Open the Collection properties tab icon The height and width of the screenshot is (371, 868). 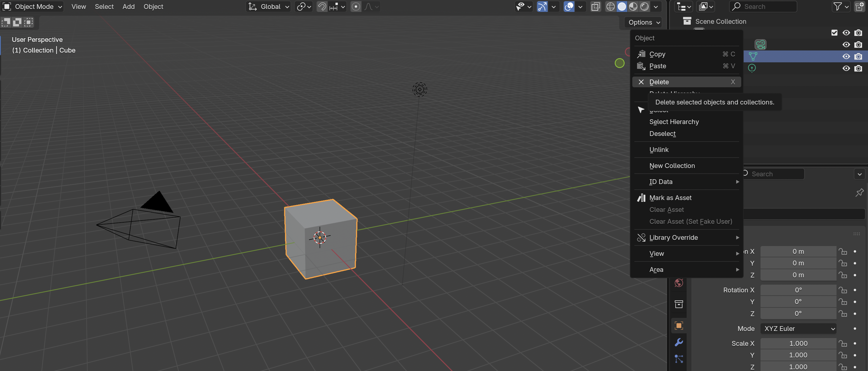679,304
